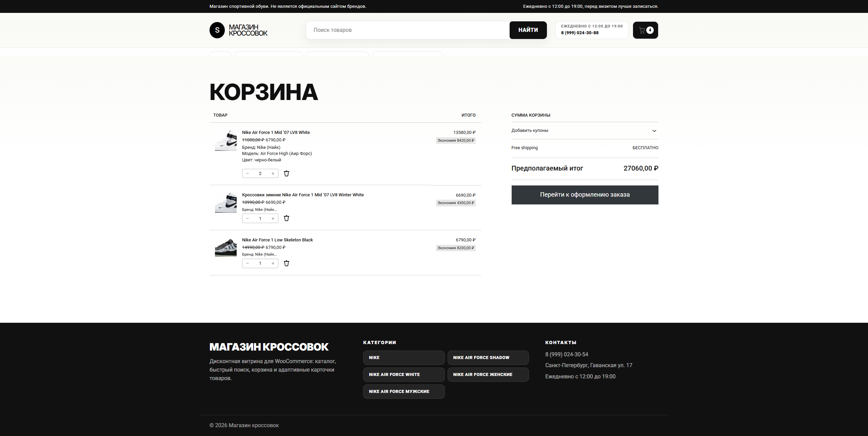Screen dimensions: 868x436
Task: Increase quantity of Mid '07 LV8 White
Action: (x=273, y=174)
